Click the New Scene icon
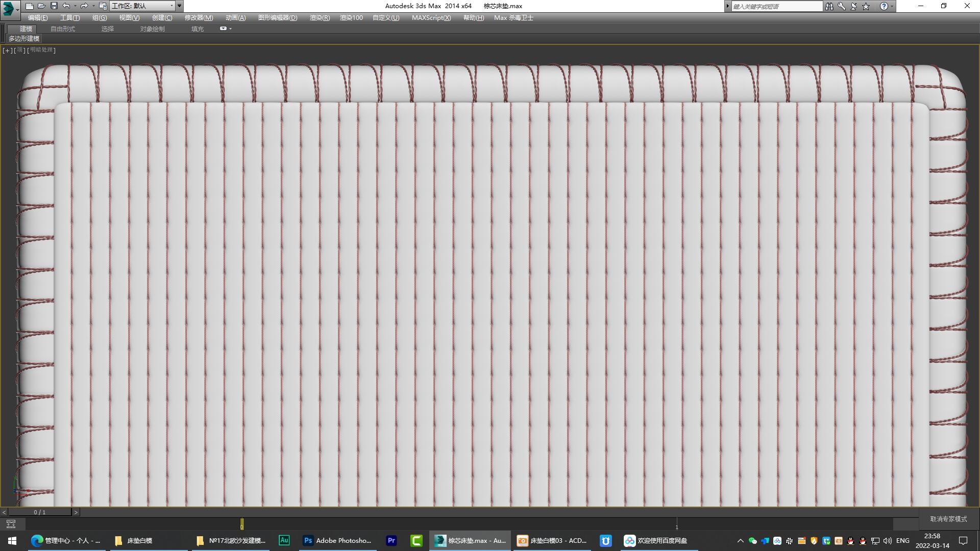Viewport: 980px width, 551px height. 30,6
